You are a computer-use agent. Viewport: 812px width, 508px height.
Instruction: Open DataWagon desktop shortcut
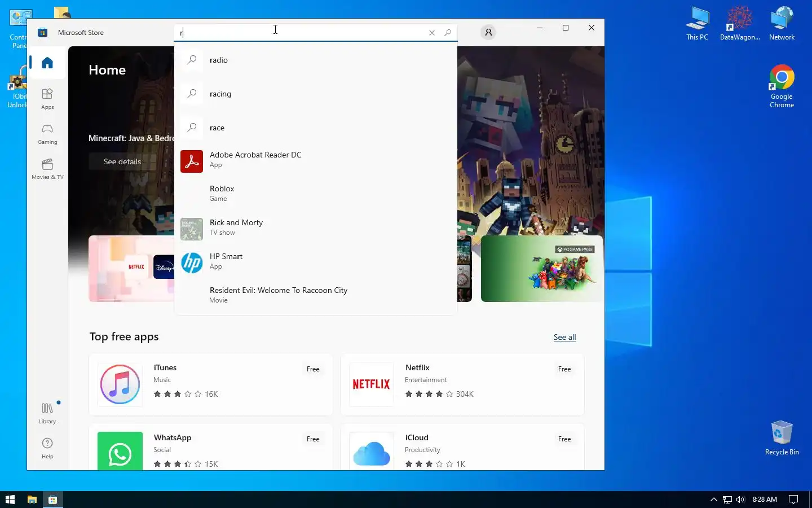[740, 24]
